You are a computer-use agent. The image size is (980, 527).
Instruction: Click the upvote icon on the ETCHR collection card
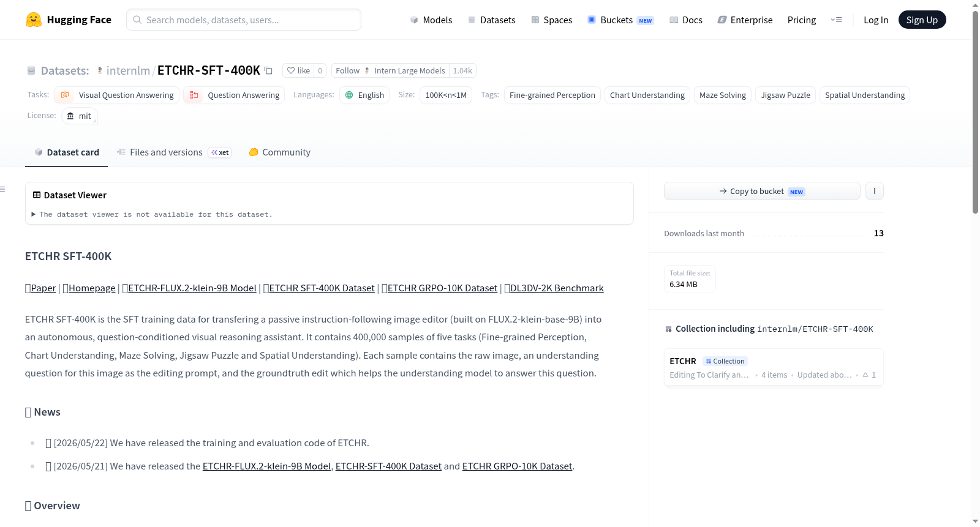point(865,375)
